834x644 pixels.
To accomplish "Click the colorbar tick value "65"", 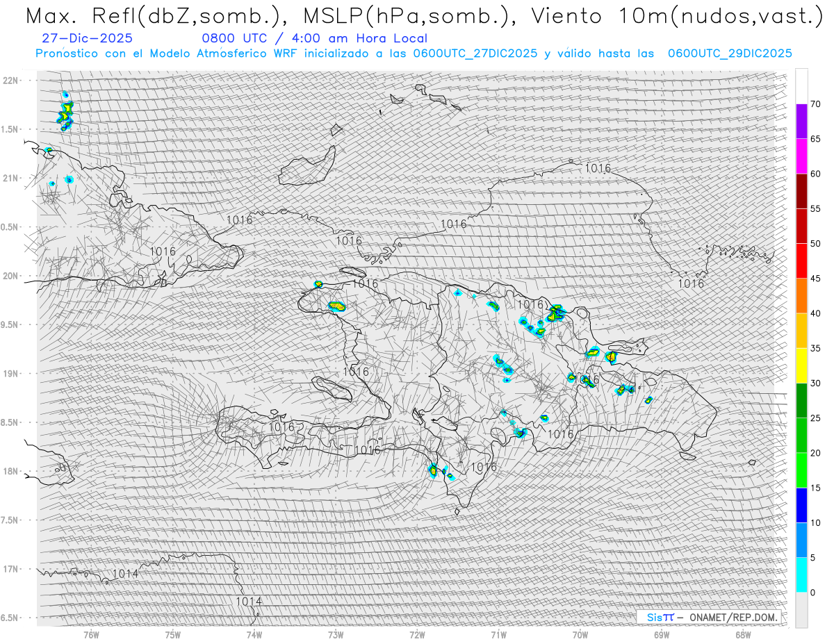I will coord(816,139).
